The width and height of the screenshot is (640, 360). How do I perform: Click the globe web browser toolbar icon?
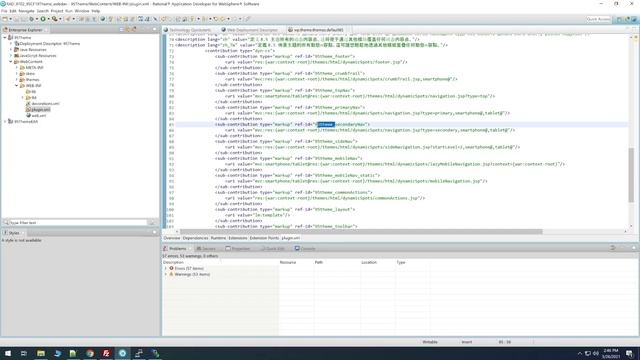[x=103, y=19]
